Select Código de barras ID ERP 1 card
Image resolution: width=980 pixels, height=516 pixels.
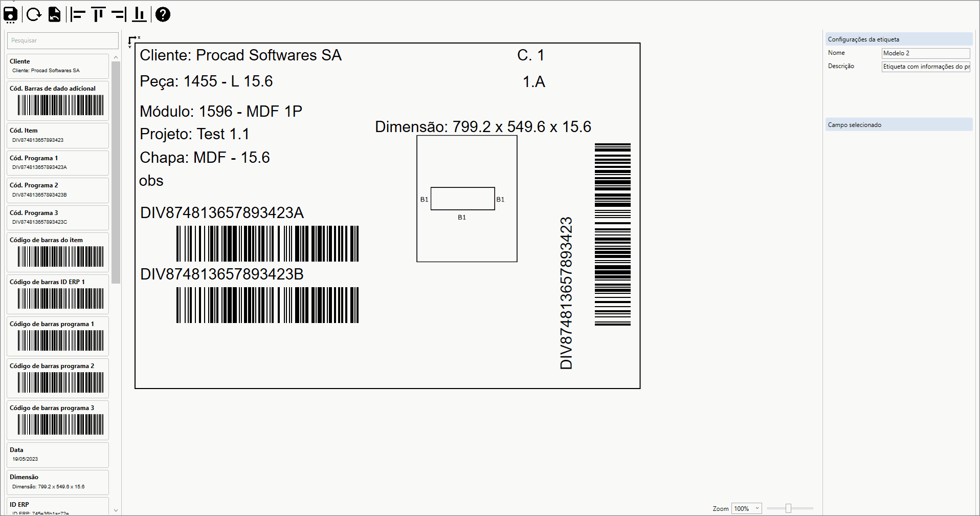pyautogui.click(x=58, y=294)
